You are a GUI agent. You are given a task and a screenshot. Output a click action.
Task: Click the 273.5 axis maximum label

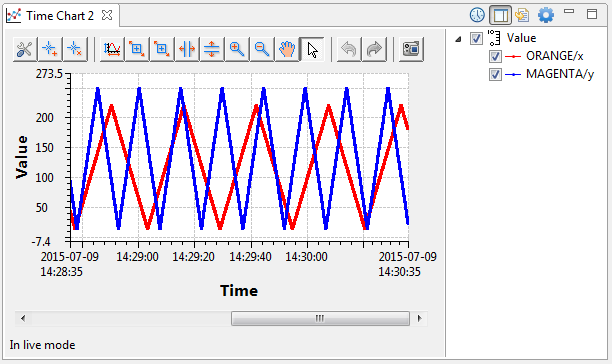pos(49,74)
